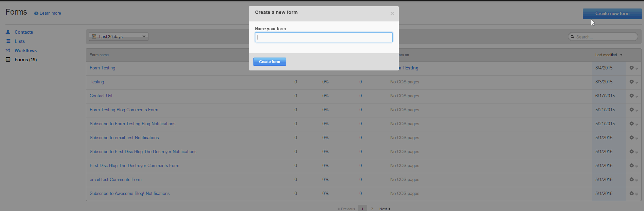Open gear menu for Form Testing row
Image resolution: width=644 pixels, height=211 pixels.
point(633,68)
